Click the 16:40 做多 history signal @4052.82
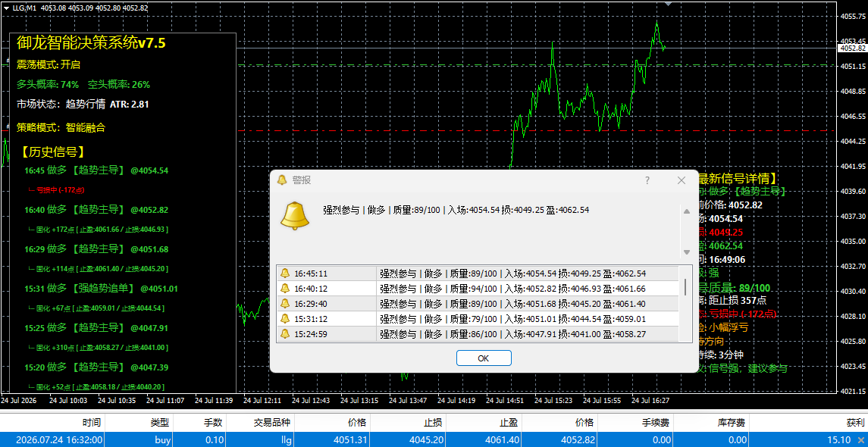The image size is (868, 447). 96,210
